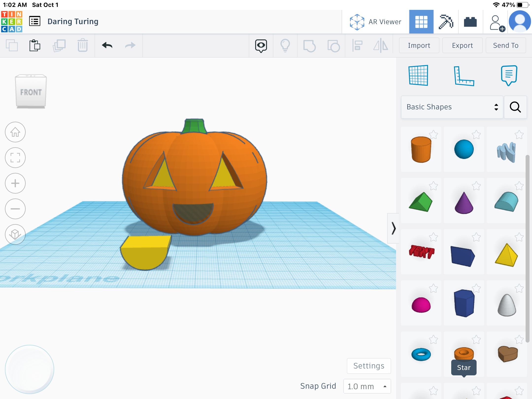
Task: Open the Basic Shapes category dropdown
Action: click(452, 107)
